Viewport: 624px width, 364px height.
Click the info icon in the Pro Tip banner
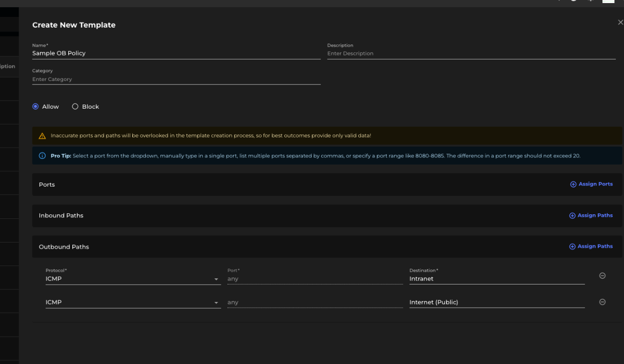[42, 155]
